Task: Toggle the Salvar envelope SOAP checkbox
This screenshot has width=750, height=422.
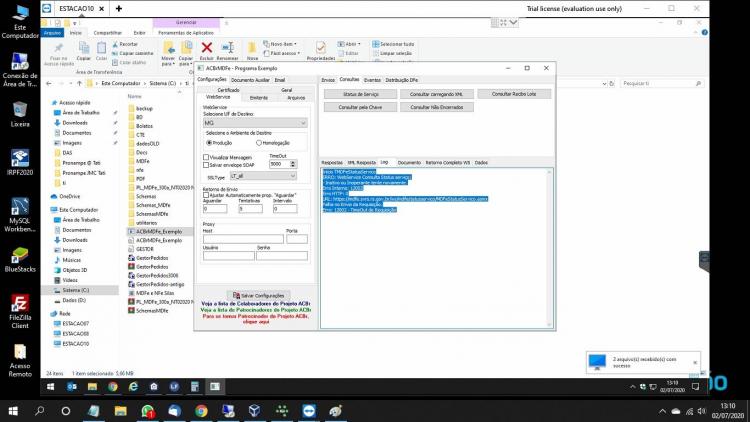Action: click(206, 165)
